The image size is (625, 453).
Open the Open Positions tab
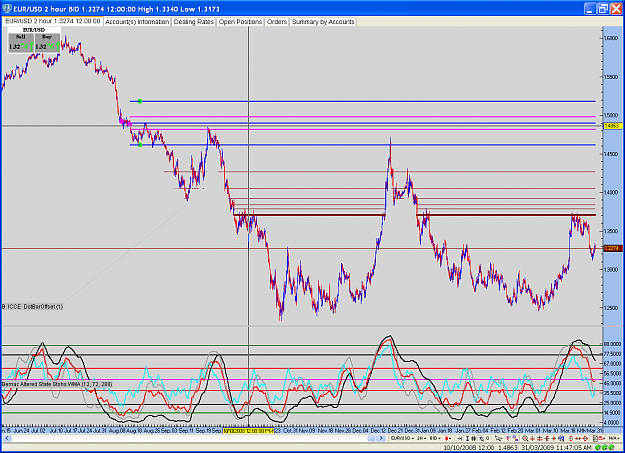pyautogui.click(x=240, y=22)
